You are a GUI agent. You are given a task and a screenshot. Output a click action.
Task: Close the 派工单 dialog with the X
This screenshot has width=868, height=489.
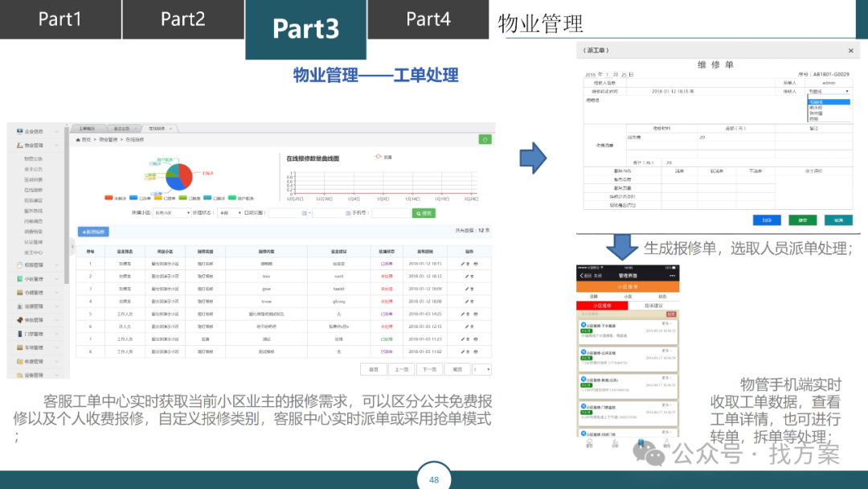tap(851, 51)
